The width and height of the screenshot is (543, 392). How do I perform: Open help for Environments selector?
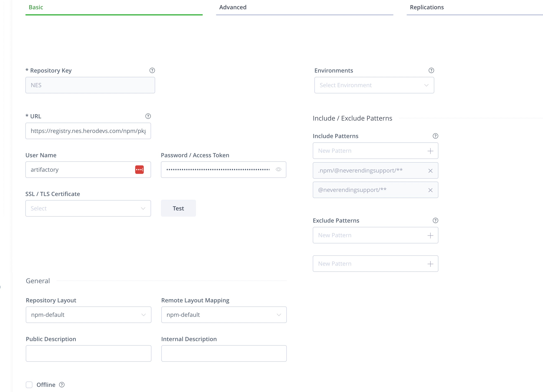431,70
